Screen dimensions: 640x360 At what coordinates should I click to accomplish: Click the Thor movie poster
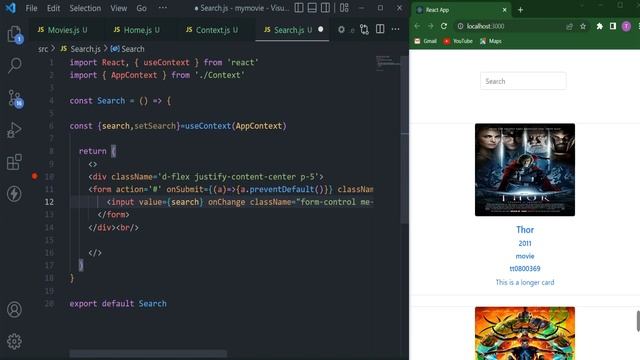525,169
